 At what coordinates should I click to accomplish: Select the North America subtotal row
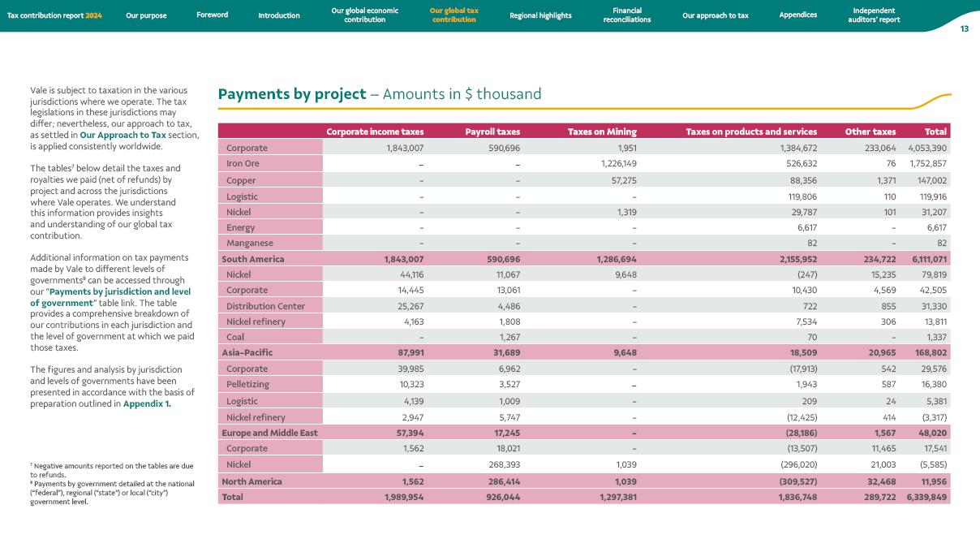click(253, 480)
